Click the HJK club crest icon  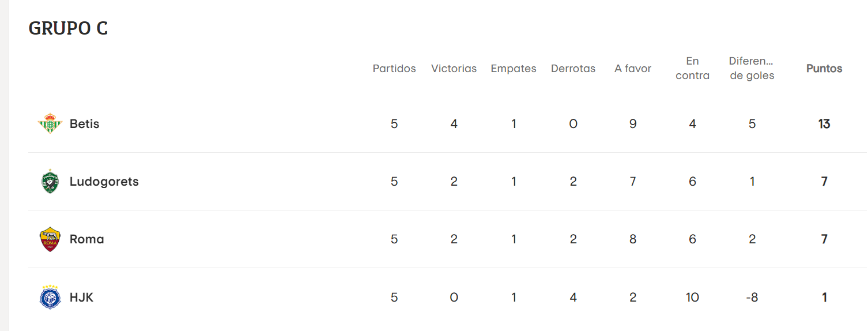tap(50, 297)
